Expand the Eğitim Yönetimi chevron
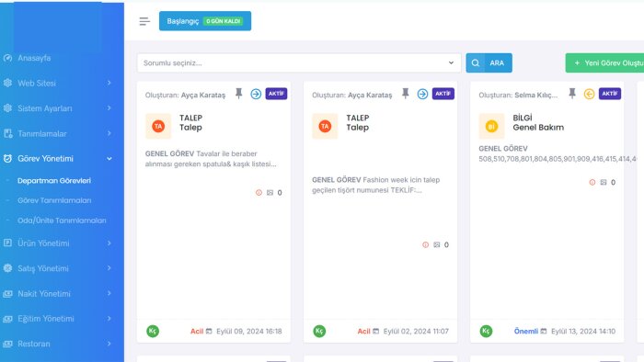This screenshot has width=644, height=362. 109,319
